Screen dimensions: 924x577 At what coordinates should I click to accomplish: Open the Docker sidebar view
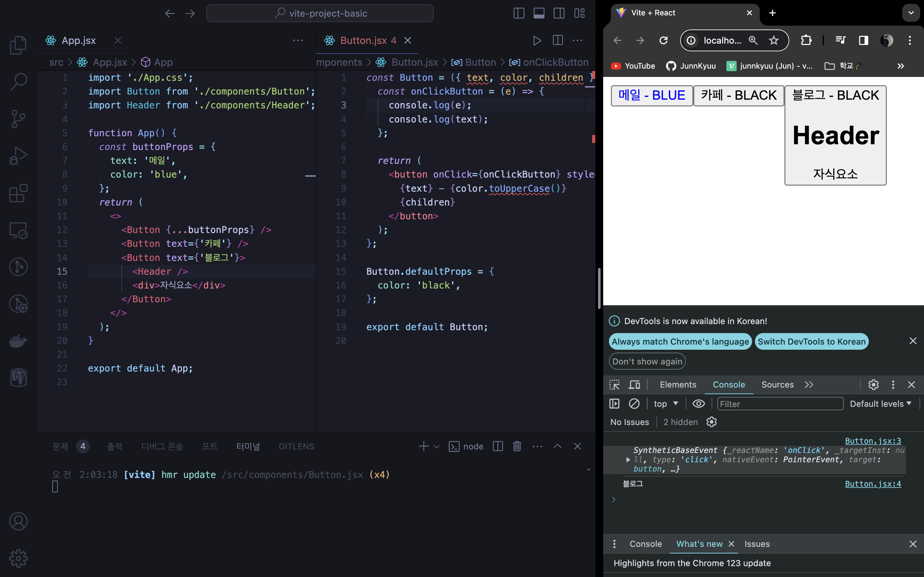click(x=18, y=340)
